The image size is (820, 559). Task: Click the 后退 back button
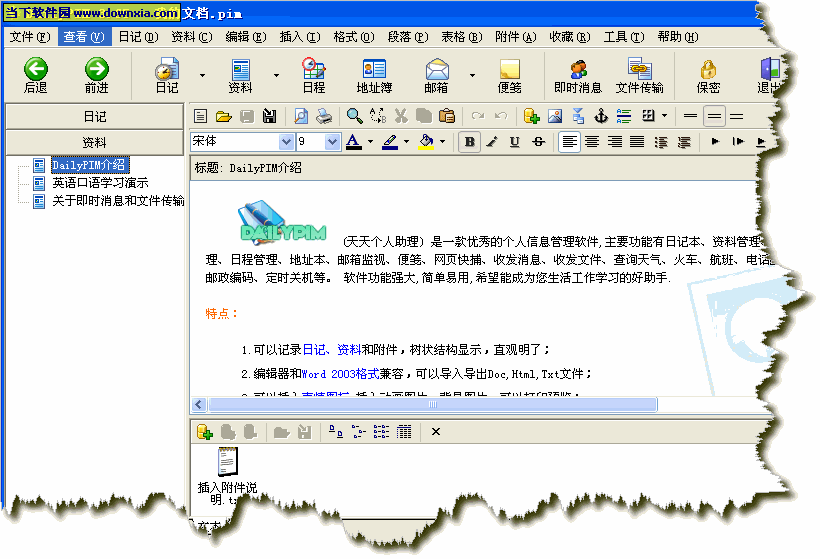[36, 75]
